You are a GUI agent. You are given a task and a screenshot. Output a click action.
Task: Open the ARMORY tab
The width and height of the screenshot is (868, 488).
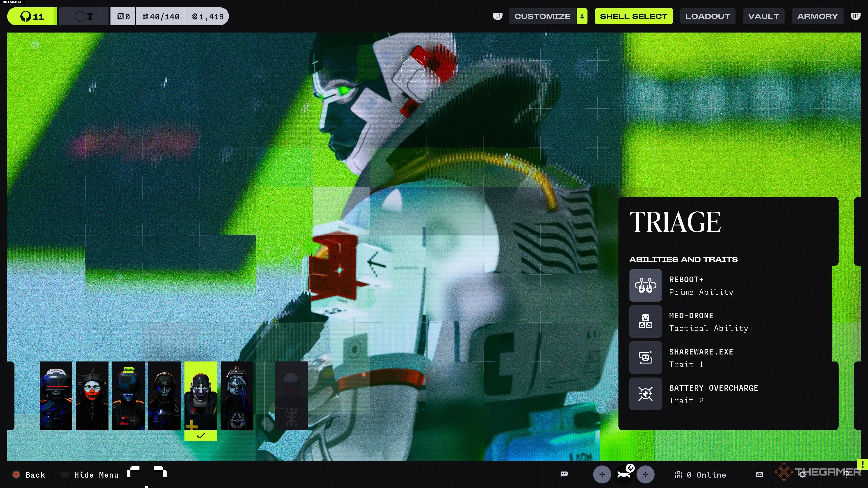point(817,16)
